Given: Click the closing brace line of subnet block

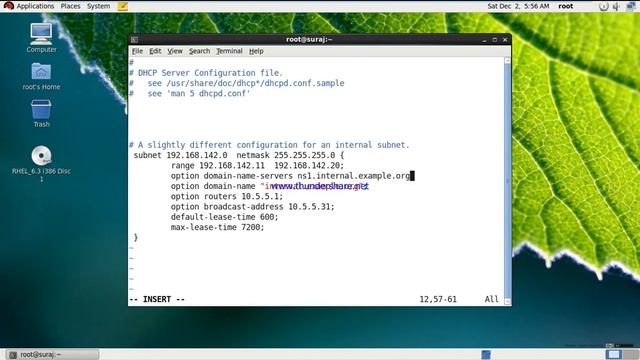Looking at the screenshot, I should click(136, 237).
